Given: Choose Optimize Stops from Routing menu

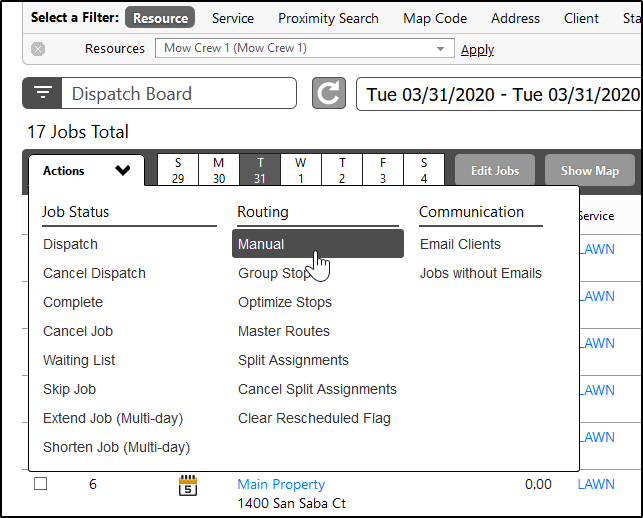Looking at the screenshot, I should pyautogui.click(x=285, y=302).
